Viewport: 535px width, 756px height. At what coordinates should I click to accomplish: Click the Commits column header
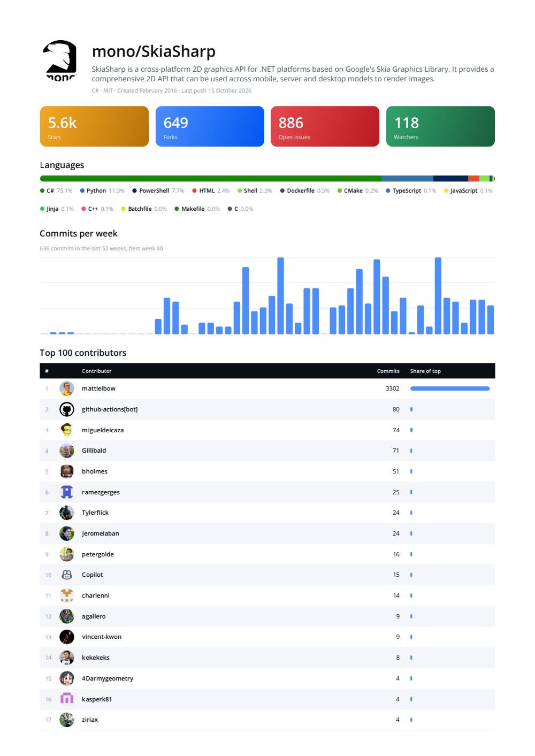tap(388, 371)
